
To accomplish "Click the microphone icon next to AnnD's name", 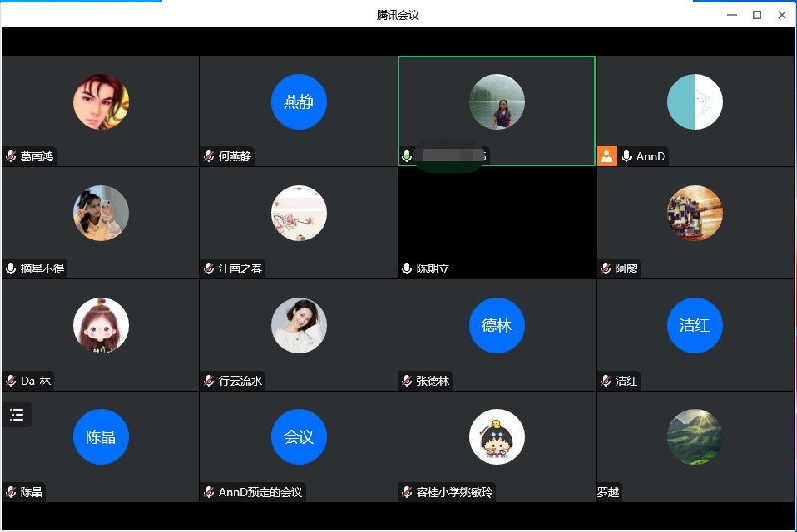I will point(627,156).
